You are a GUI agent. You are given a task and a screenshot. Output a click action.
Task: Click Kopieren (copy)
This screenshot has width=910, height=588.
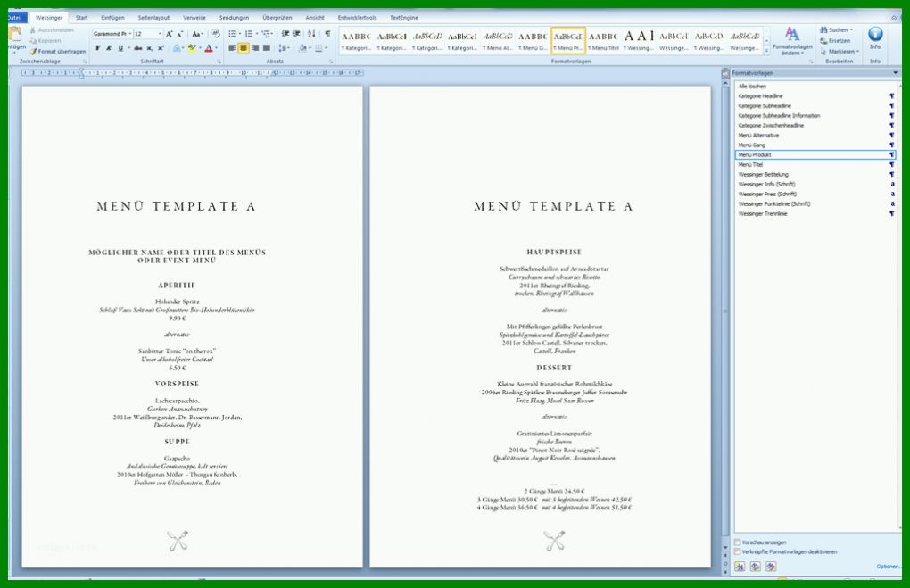(45, 41)
